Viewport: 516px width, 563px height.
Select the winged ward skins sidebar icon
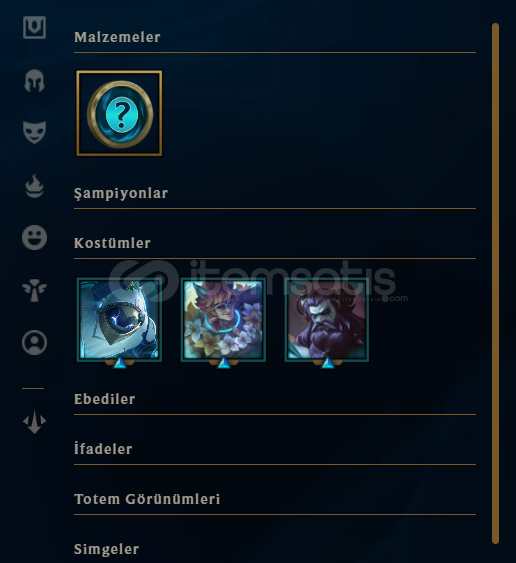tap(34, 290)
